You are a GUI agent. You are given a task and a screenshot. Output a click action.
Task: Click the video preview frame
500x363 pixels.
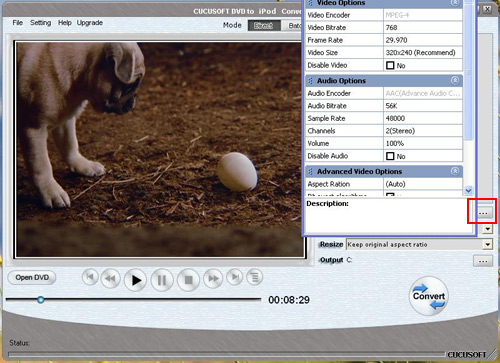click(159, 149)
